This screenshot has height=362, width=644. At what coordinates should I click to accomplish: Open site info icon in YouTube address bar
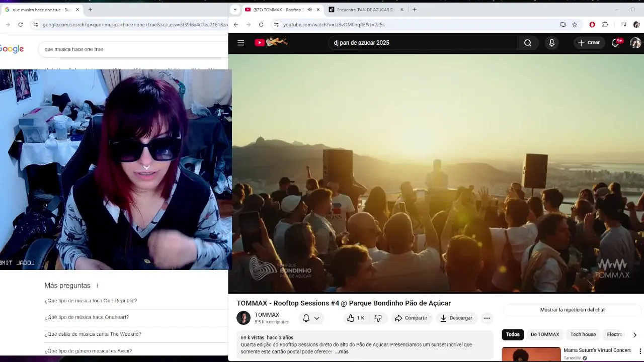pos(276,25)
